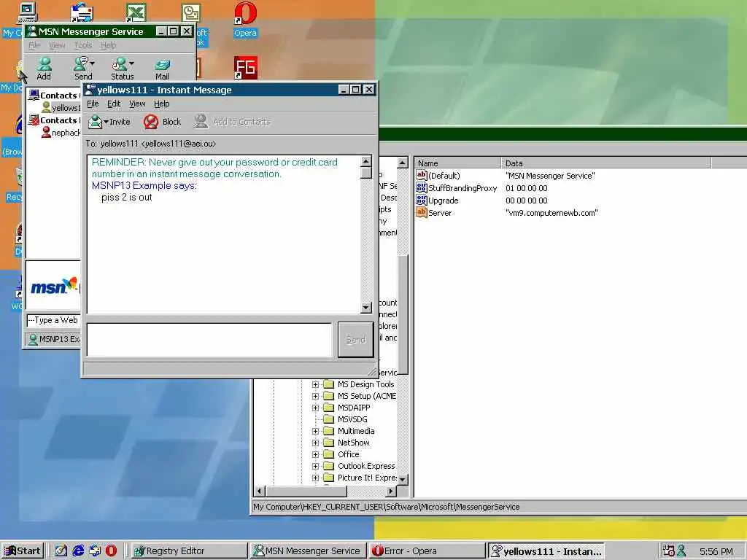Viewport: 747px width, 560px height.
Task: Select the Upgrade binary value icon
Action: (x=421, y=200)
